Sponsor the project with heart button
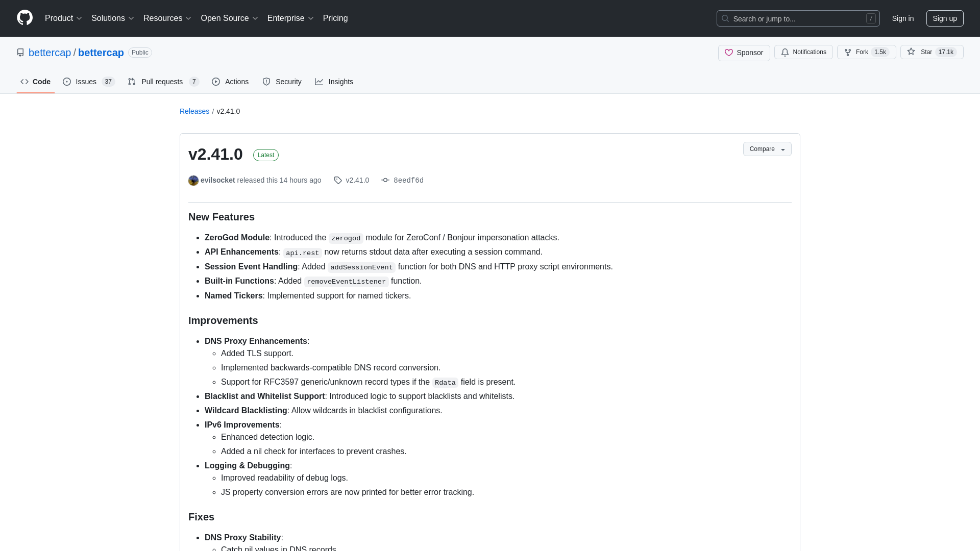Screen dimensions: 980x551 [744, 53]
